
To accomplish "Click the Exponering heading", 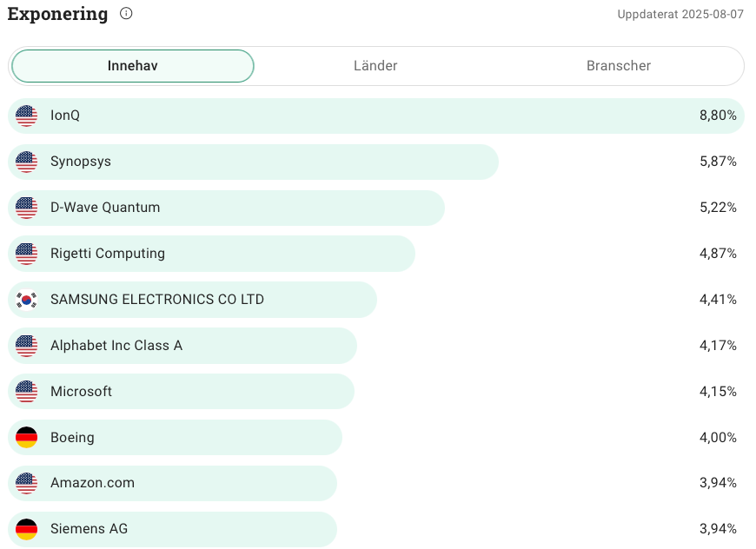I will [x=58, y=15].
